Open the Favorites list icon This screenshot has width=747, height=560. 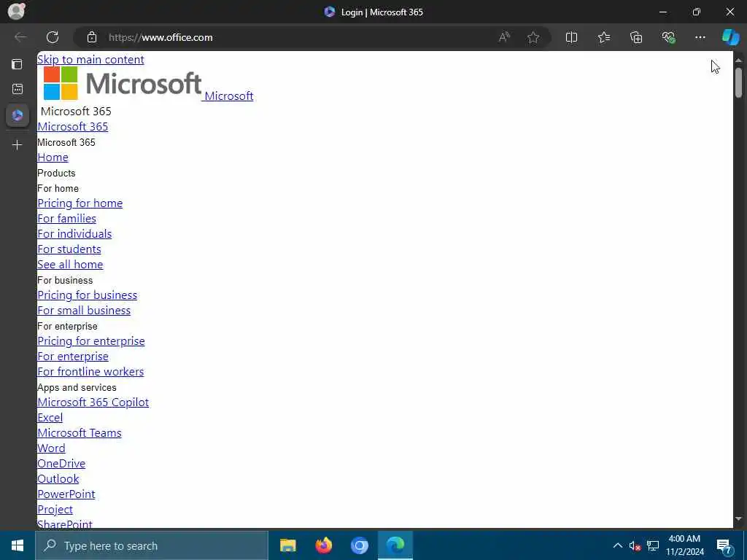603,37
